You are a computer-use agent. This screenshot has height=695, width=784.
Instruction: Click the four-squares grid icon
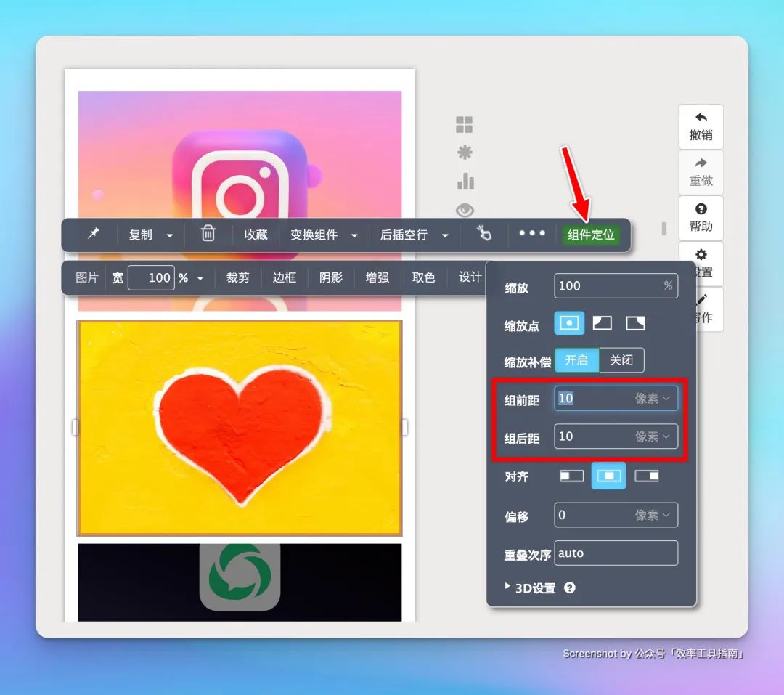click(465, 125)
